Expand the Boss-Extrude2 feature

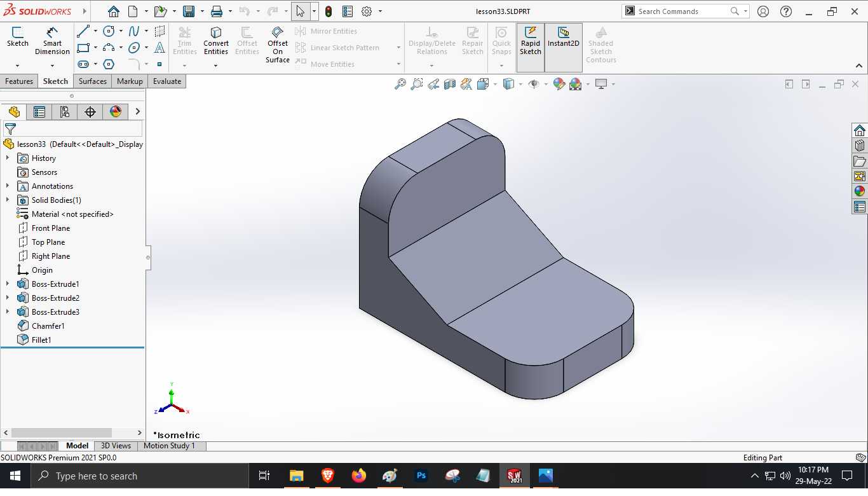pyautogui.click(x=8, y=298)
